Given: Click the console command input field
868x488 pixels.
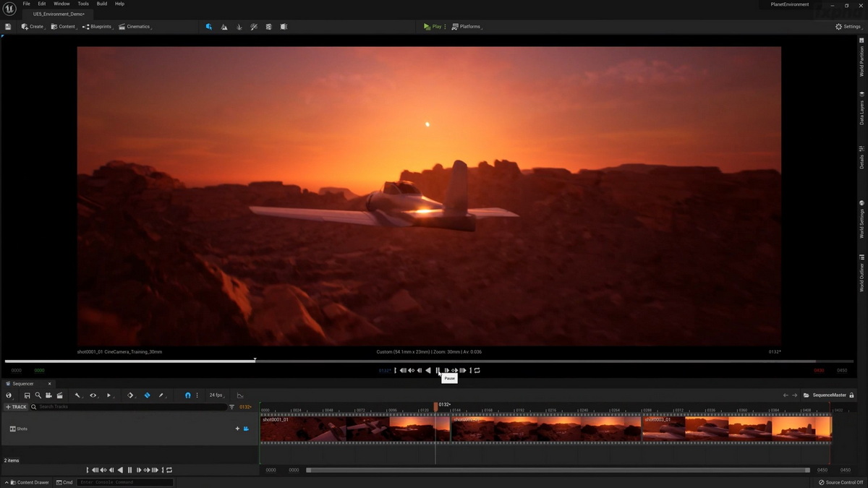Looking at the screenshot, I should pyautogui.click(x=125, y=482).
